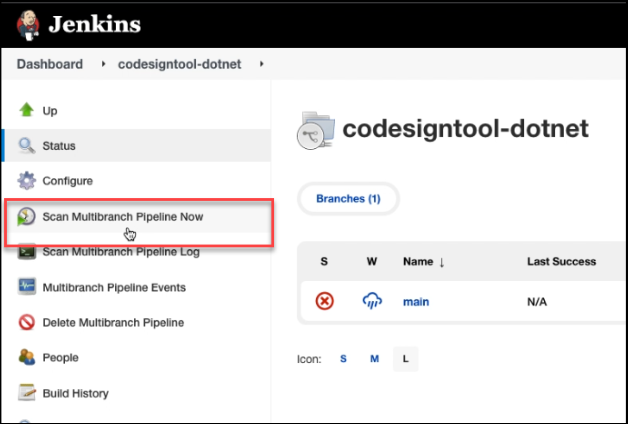The height and width of the screenshot is (424, 628).
Task: Select Scan Multibranch Pipeline Now
Action: pyautogui.click(x=122, y=216)
